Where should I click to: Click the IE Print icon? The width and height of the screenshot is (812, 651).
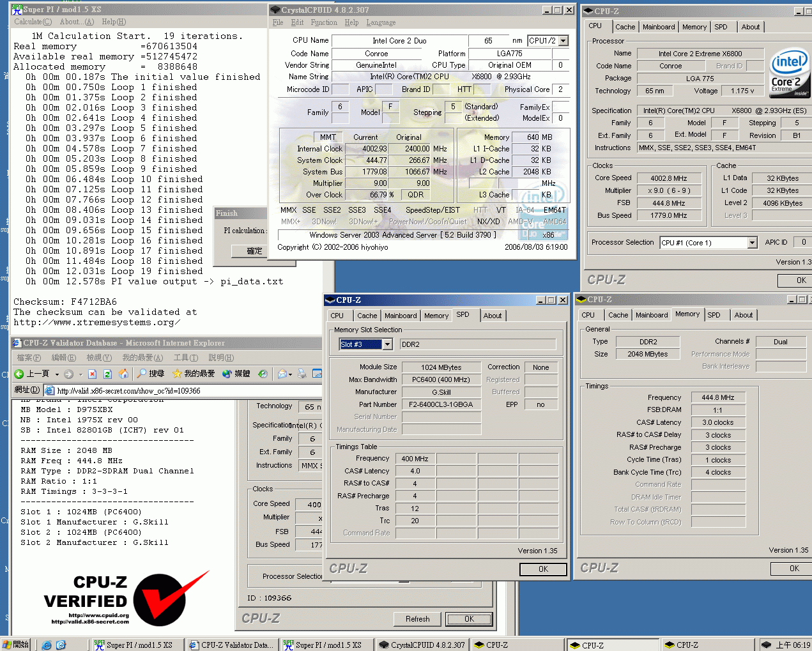(x=302, y=374)
